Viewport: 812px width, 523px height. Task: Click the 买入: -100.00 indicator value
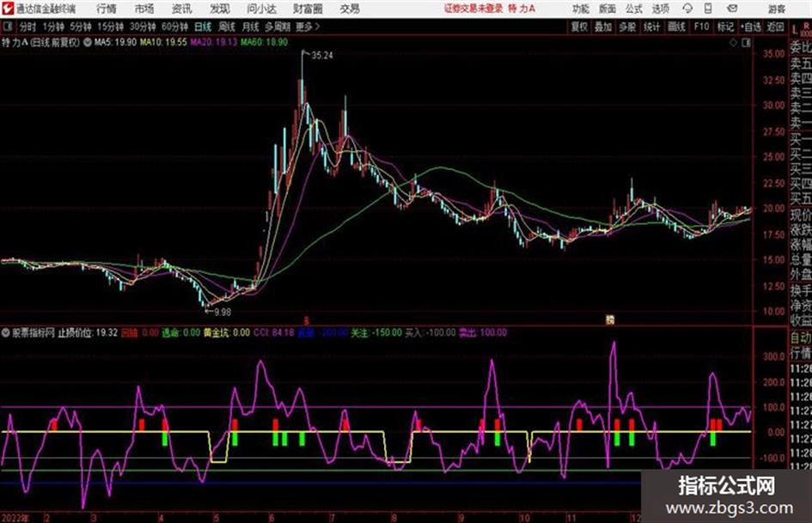pos(430,333)
